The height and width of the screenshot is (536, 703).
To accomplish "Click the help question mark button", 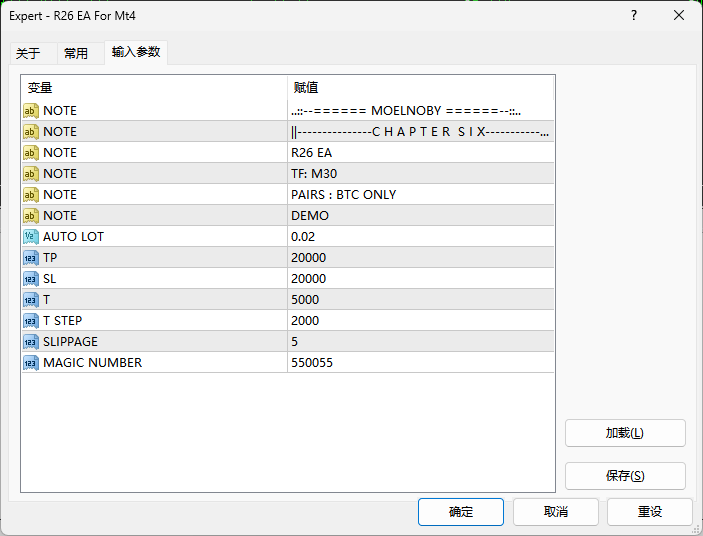I will 633,15.
